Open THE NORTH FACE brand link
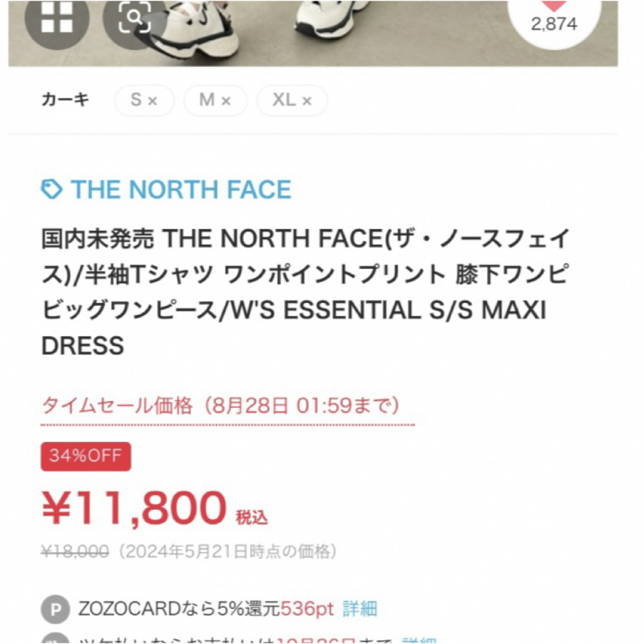 coord(181,190)
